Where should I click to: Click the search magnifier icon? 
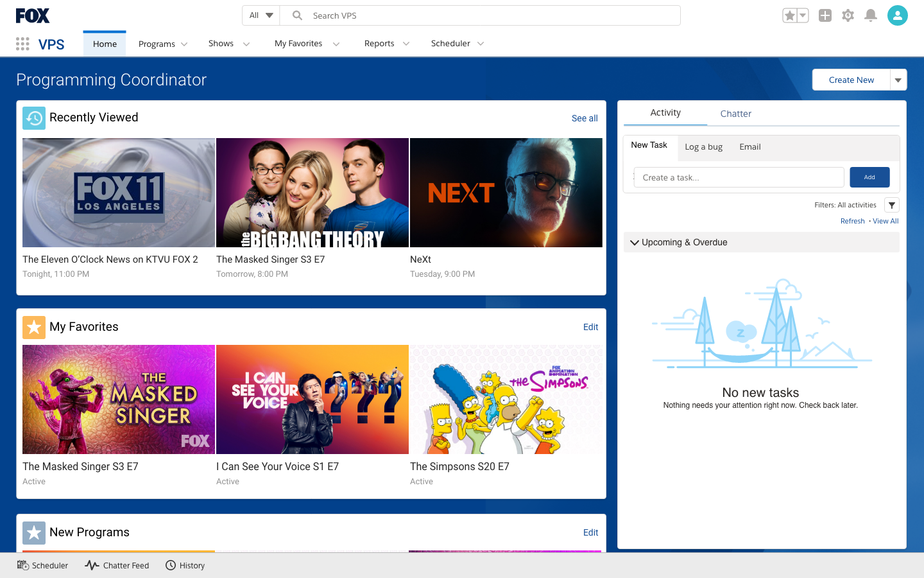297,15
